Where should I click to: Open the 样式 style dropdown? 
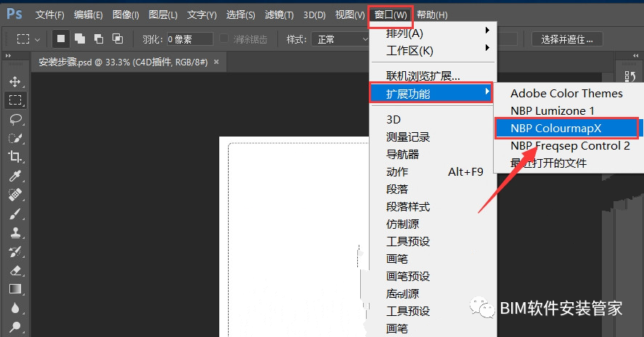click(341, 39)
